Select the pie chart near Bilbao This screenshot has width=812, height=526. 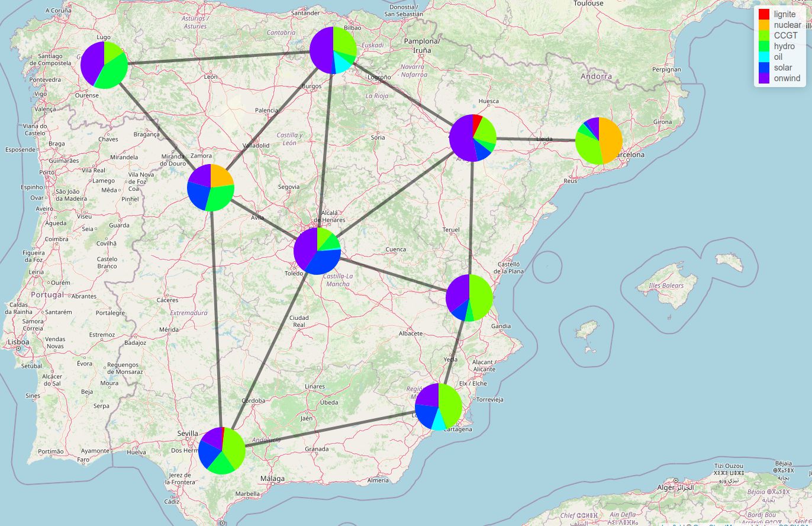point(333,50)
